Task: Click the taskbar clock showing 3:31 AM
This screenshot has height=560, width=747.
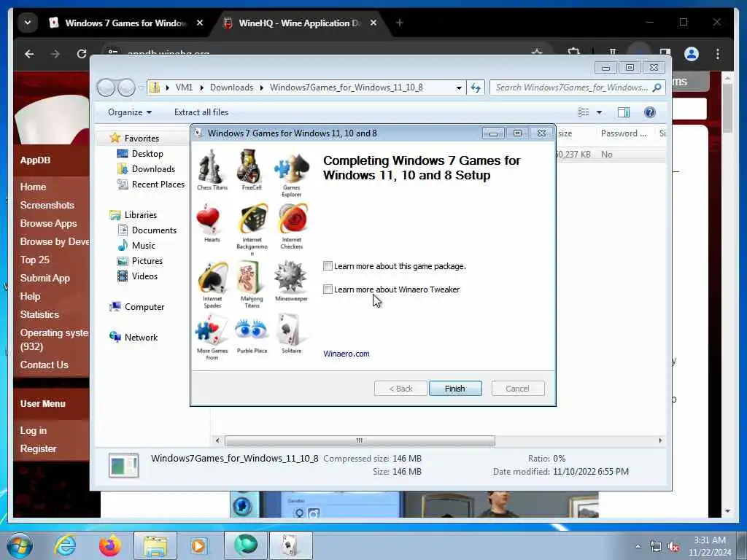Action: point(709,546)
